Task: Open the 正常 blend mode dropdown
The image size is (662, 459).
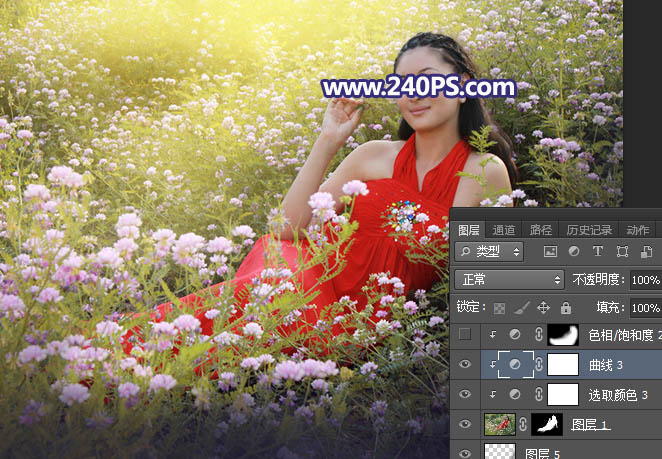Action: click(x=508, y=279)
